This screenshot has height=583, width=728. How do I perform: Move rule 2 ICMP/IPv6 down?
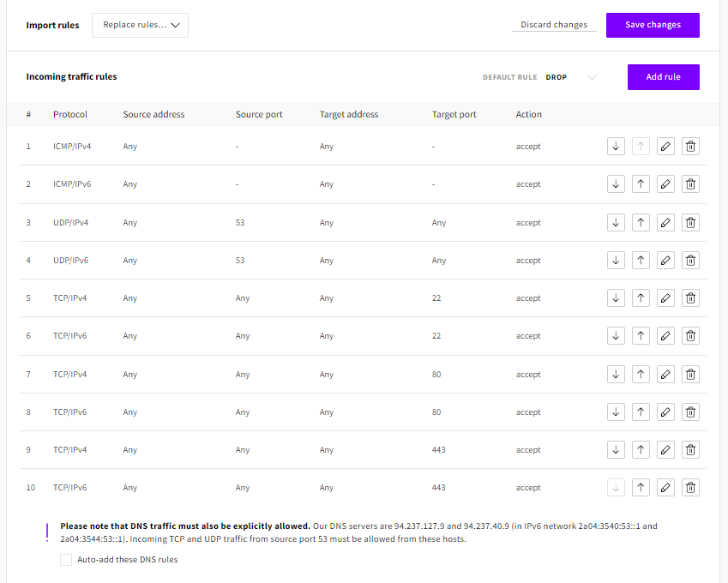(x=616, y=183)
